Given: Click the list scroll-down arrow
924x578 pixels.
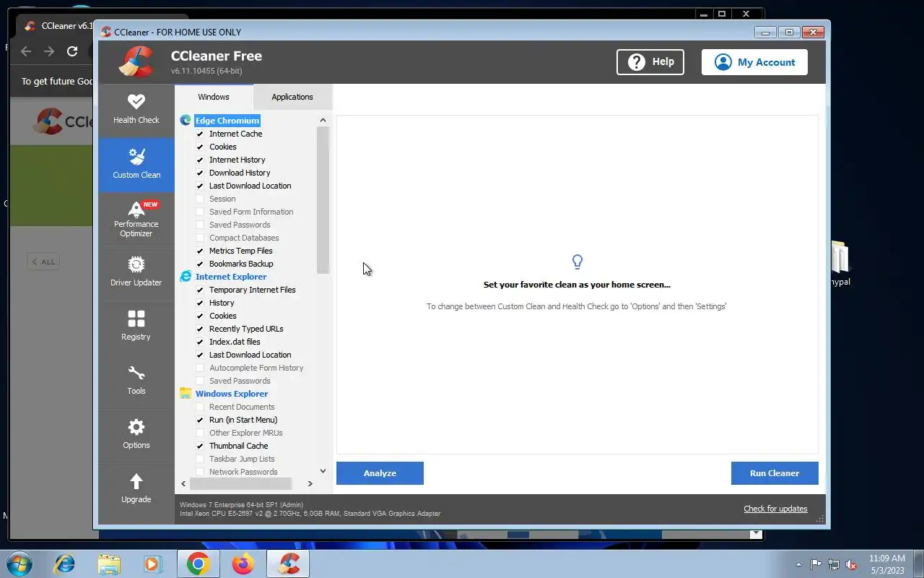Looking at the screenshot, I should (x=323, y=471).
